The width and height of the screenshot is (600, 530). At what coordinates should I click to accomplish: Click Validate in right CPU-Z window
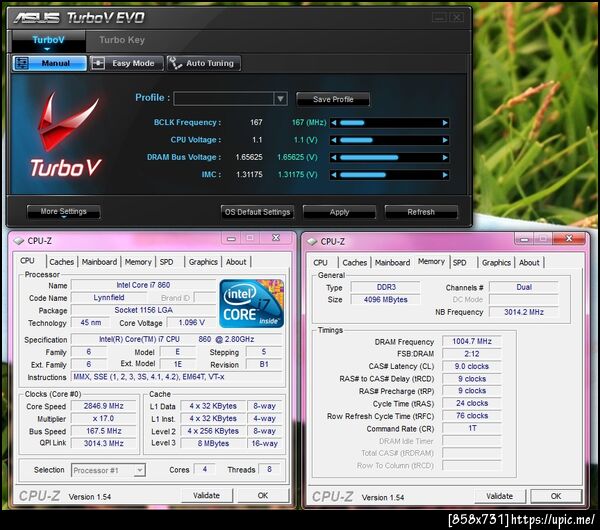tap(500, 496)
